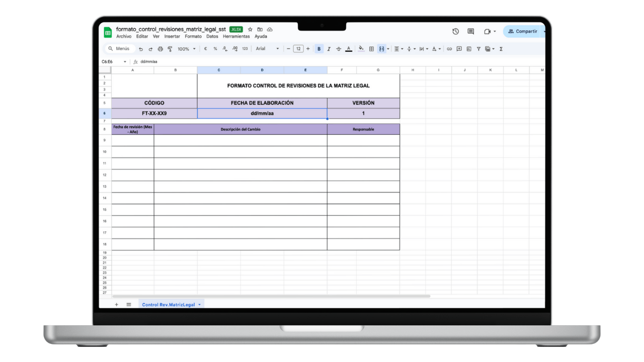
Task: Toggle strikethrough formatting
Action: click(x=338, y=49)
